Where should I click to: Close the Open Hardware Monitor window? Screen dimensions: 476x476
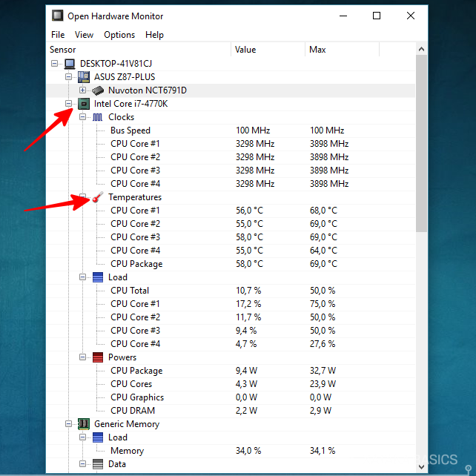tap(411, 16)
